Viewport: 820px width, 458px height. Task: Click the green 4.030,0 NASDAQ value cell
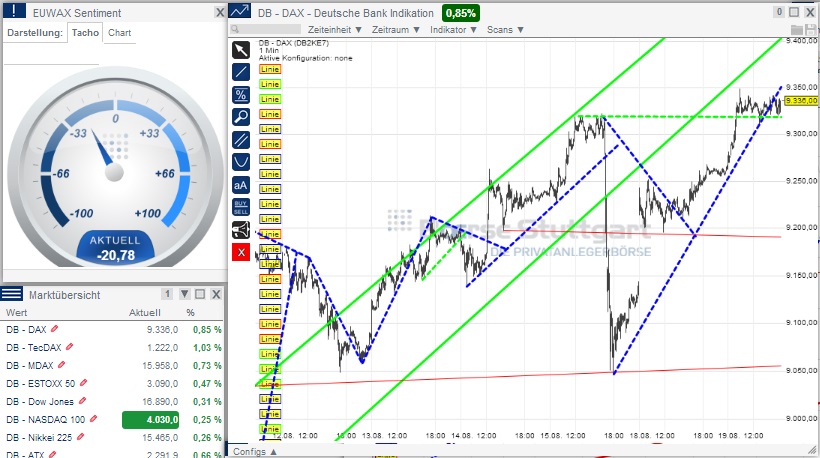(x=151, y=420)
